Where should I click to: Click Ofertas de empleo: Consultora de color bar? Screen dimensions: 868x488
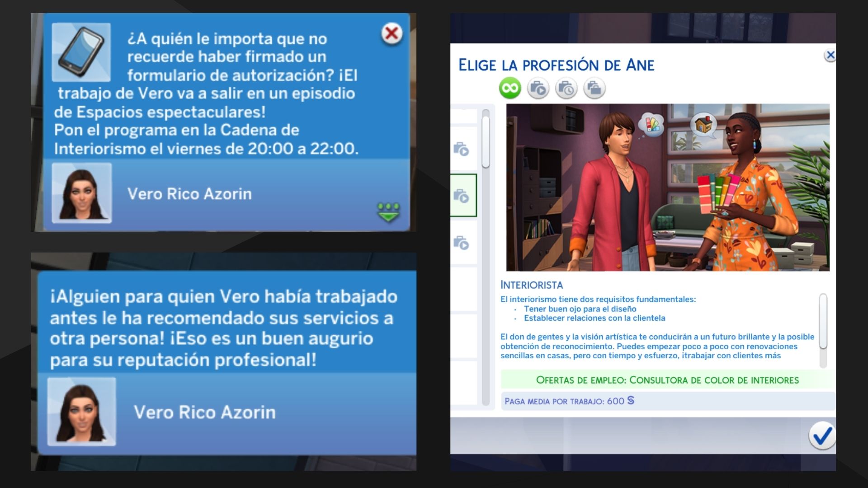668,380
